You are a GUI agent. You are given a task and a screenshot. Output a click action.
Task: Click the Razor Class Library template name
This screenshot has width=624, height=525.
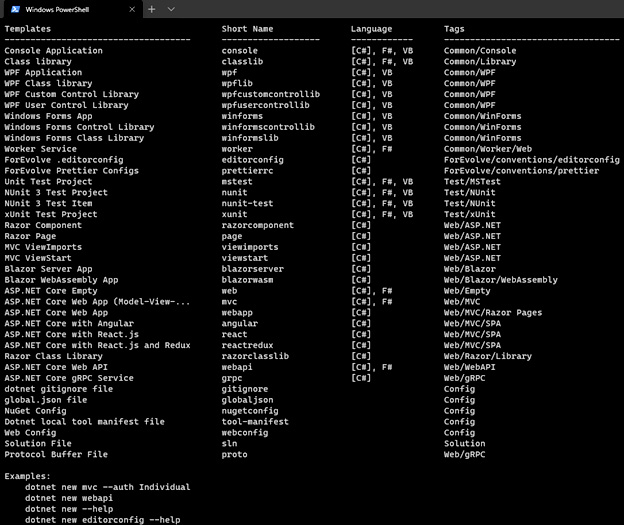[53, 356]
